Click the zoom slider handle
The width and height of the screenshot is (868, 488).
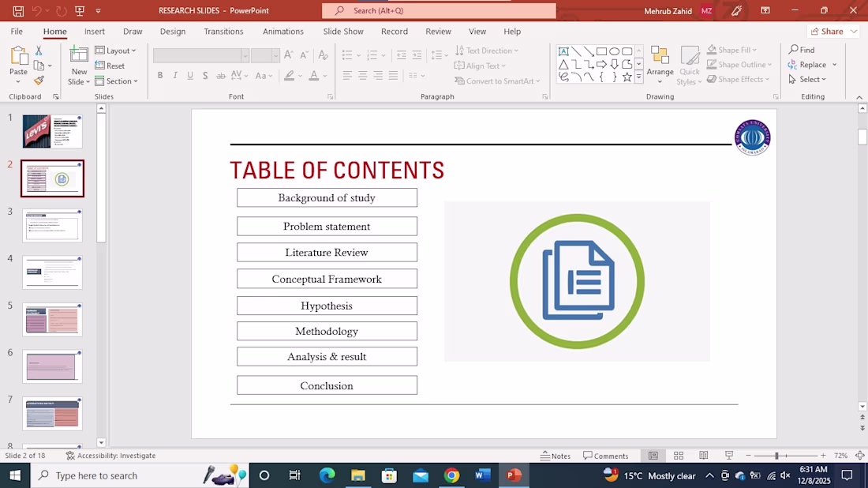coord(776,456)
